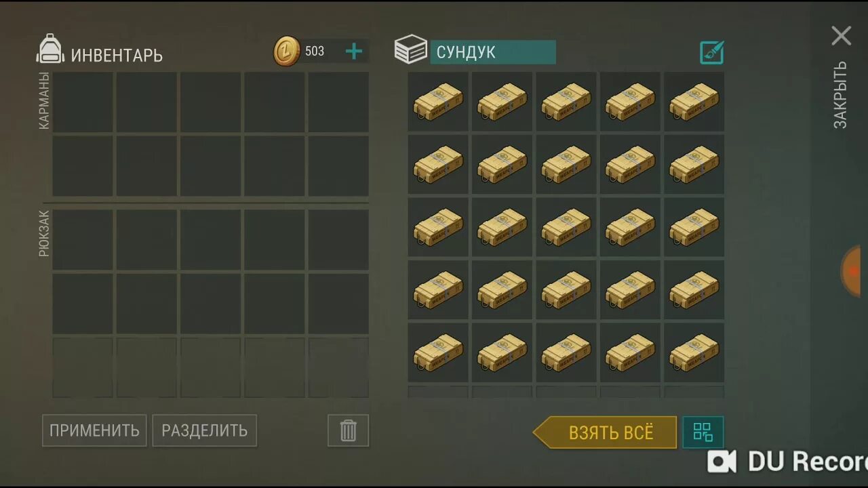Click the Применить button
The width and height of the screenshot is (868, 488).
click(x=94, y=430)
